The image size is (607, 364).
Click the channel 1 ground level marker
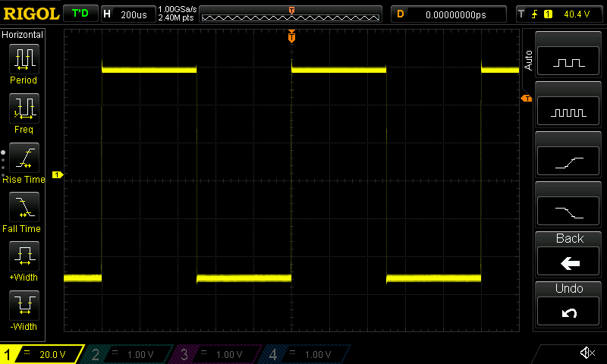click(x=58, y=175)
